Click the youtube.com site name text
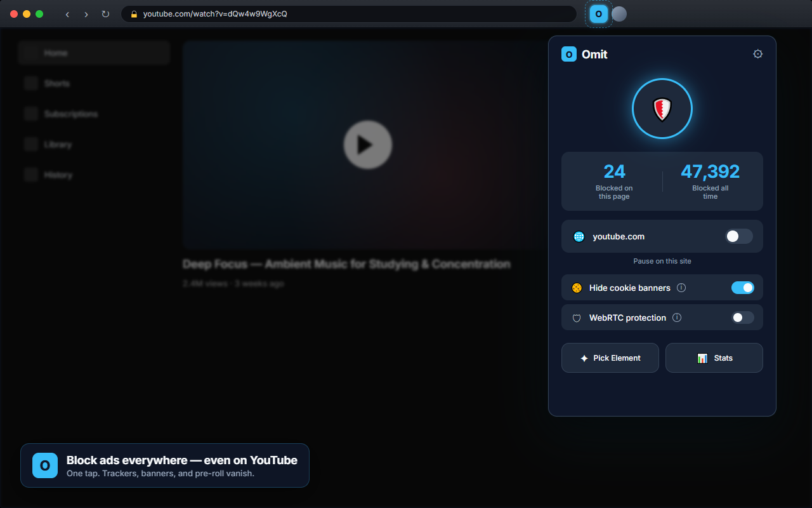This screenshot has width=812, height=508. (619, 236)
